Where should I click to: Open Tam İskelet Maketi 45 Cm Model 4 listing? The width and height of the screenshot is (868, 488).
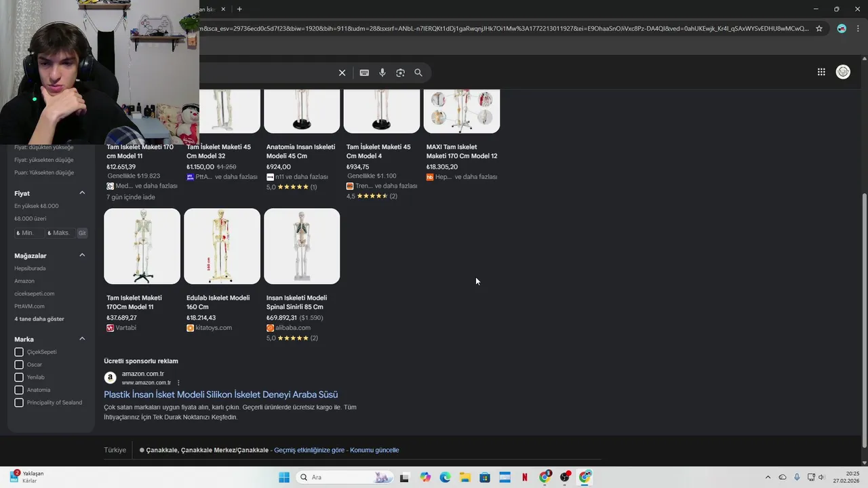(378, 151)
